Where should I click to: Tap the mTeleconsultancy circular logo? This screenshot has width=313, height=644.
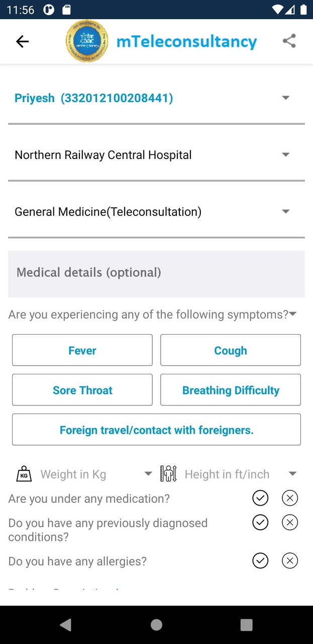(x=87, y=41)
